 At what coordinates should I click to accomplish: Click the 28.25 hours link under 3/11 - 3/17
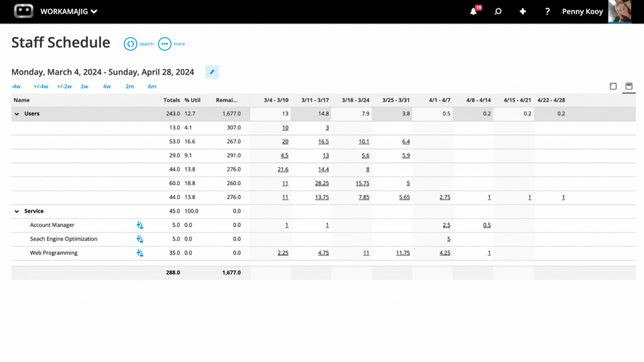pyautogui.click(x=321, y=183)
